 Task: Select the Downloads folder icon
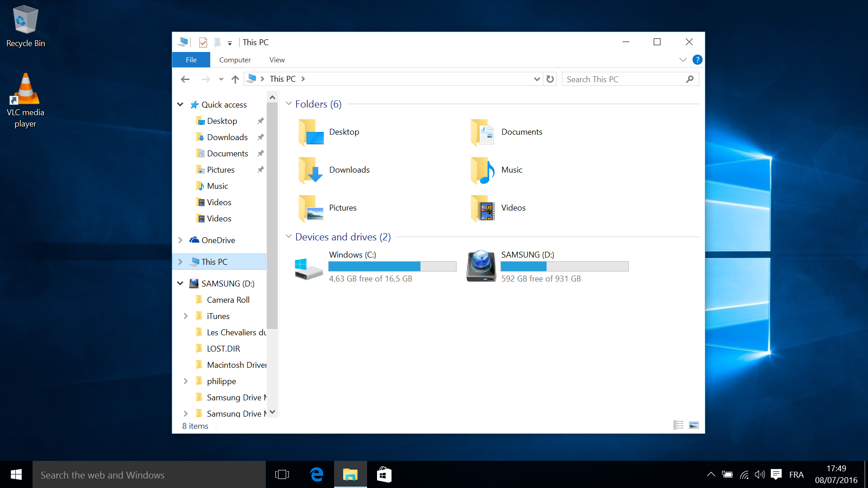tap(311, 170)
